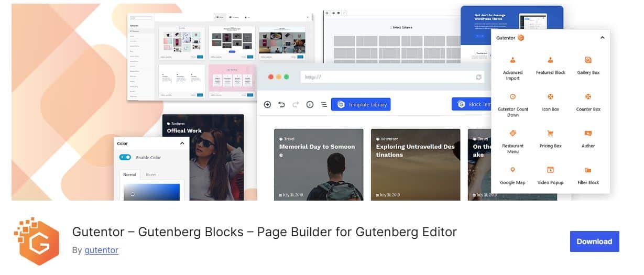
Task: Open the Offical Work post card
Action: (x=203, y=157)
